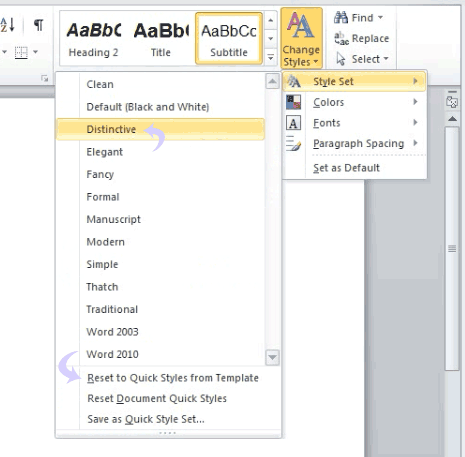Click the Replace icon
465x457 pixels.
[x=341, y=38]
